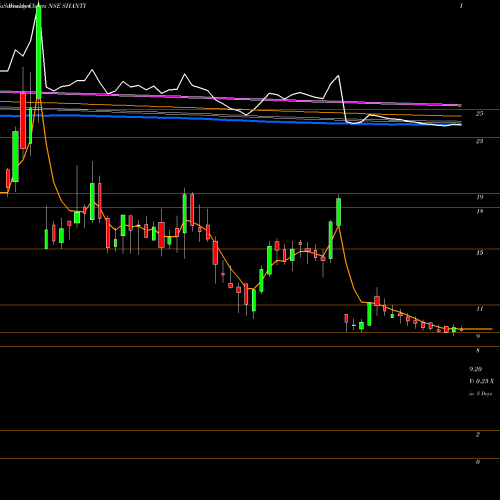Select the 8 price axis label

coord(478,351)
